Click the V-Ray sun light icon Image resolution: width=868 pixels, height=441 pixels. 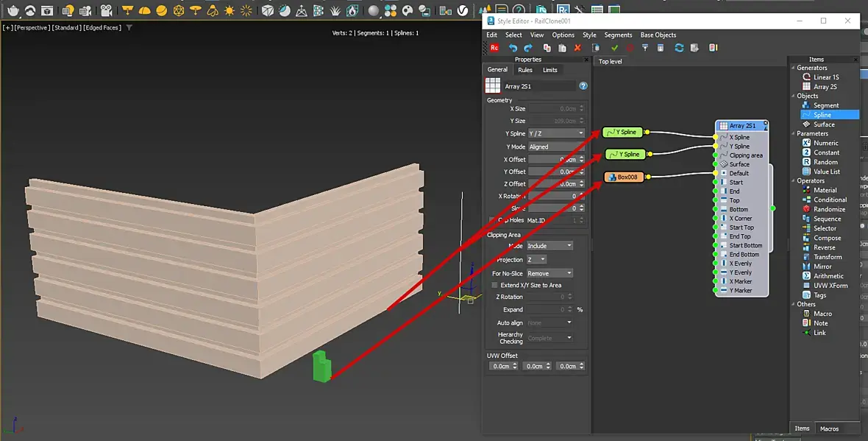230,10
